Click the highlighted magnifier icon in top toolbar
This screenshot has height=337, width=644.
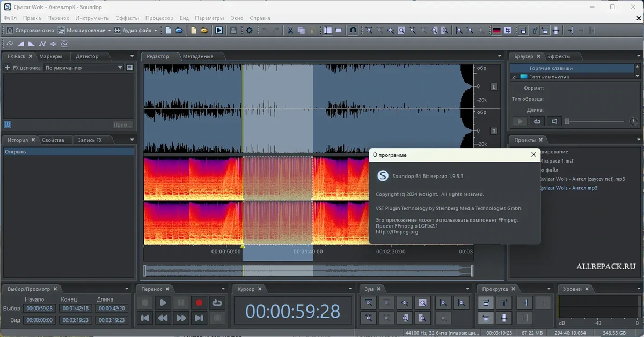coord(401,31)
